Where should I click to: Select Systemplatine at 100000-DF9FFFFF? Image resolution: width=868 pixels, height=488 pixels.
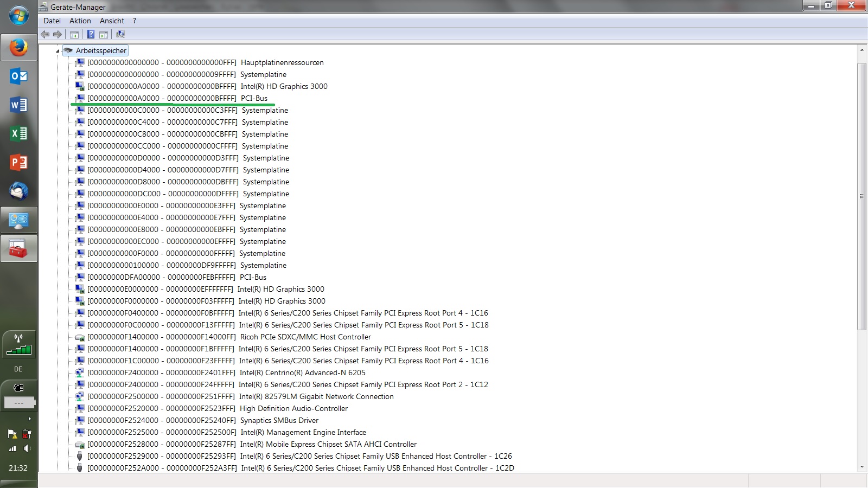[x=187, y=265]
